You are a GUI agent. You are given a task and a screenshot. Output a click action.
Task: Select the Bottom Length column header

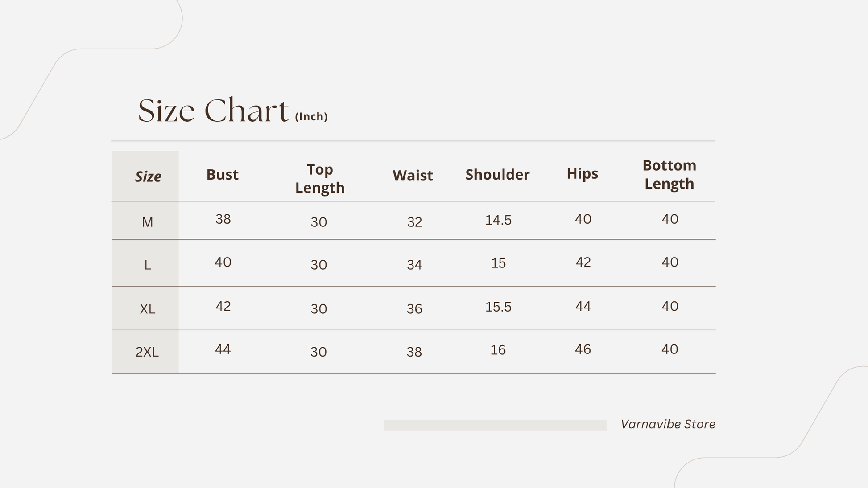(x=669, y=174)
